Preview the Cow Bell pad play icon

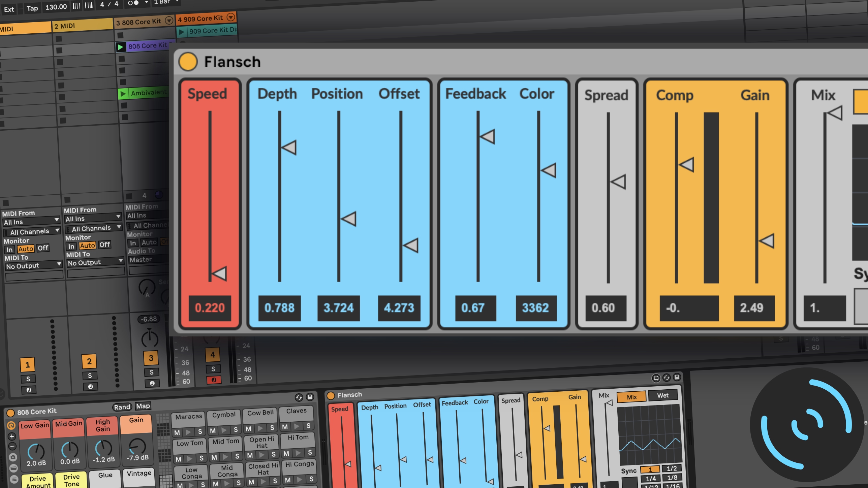(260, 428)
